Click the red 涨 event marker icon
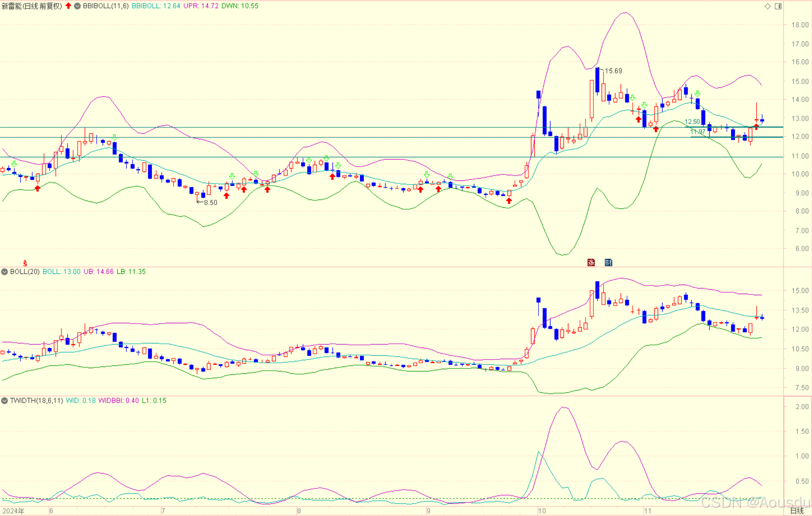Screen dimensions: 812x516 591,262
